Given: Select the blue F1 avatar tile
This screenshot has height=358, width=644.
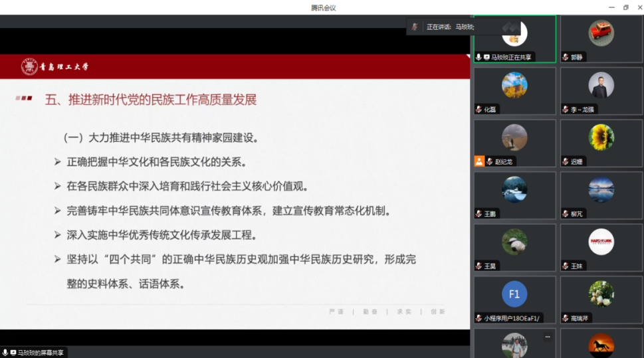Looking at the screenshot, I should (x=514, y=294).
